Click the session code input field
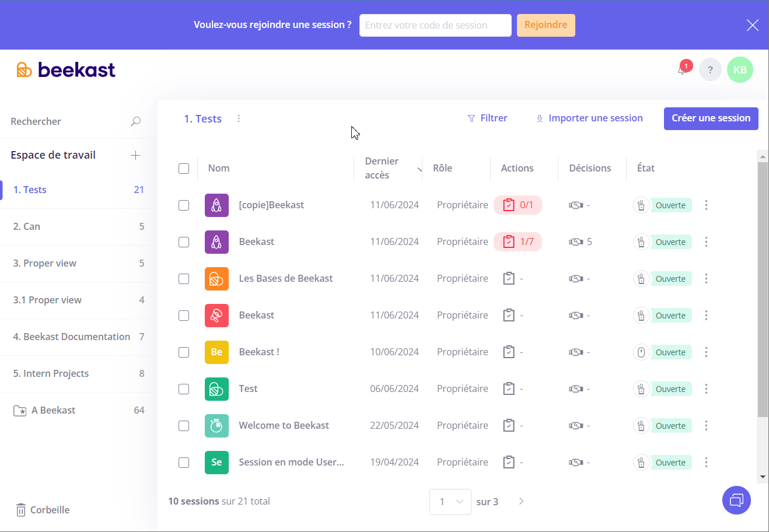Image resolution: width=769 pixels, height=532 pixels. click(435, 25)
